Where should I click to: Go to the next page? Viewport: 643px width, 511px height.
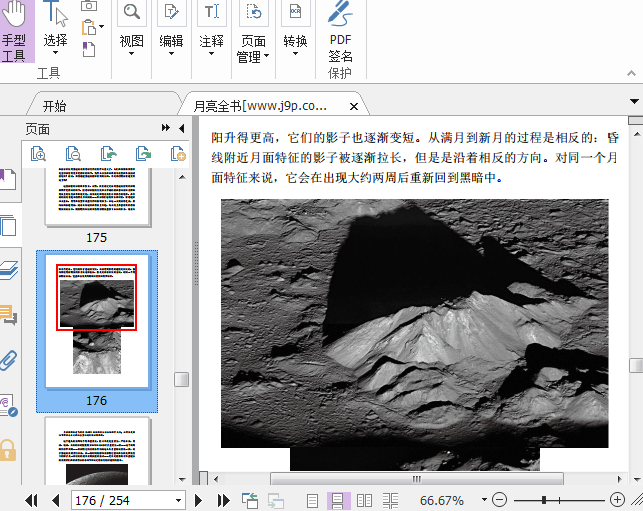198,500
